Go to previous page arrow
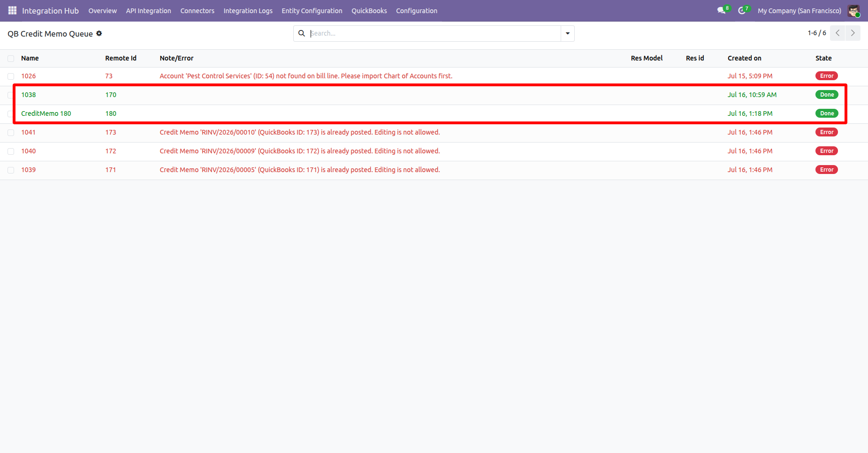 pos(838,33)
